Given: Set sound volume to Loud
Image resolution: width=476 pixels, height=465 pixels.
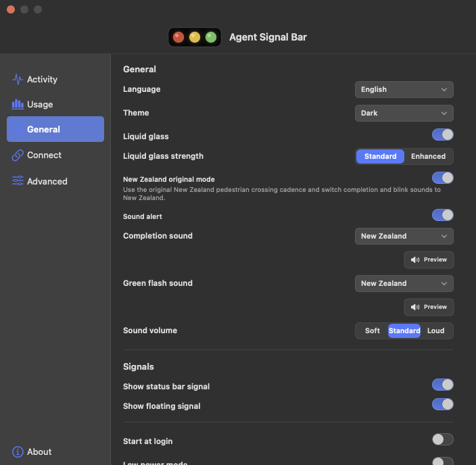Looking at the screenshot, I should coord(435,331).
